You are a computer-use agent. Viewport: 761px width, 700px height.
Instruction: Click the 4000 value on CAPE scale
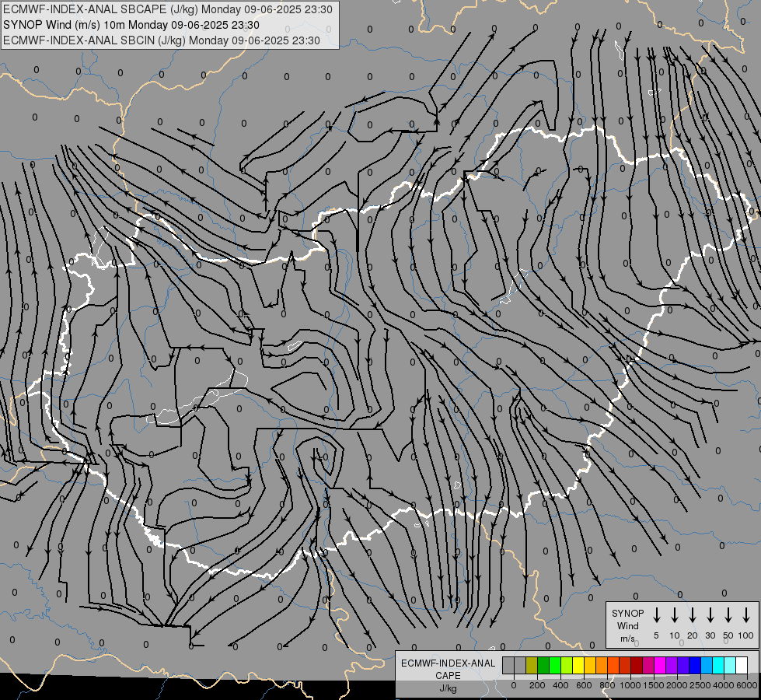724,685
